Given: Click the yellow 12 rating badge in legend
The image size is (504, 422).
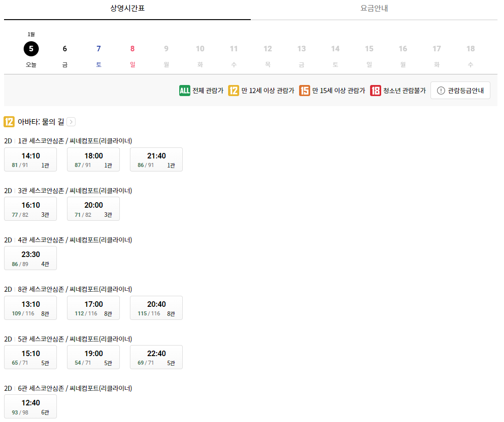Looking at the screenshot, I should point(233,91).
